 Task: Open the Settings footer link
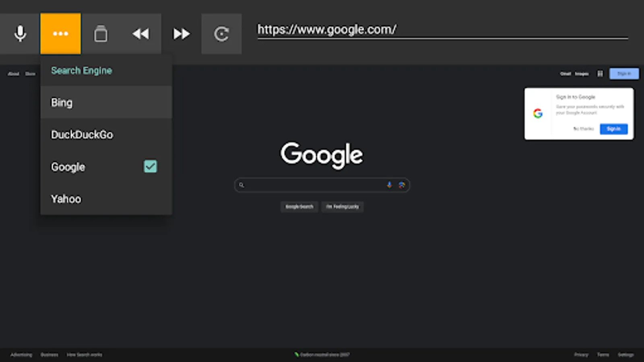626,355
